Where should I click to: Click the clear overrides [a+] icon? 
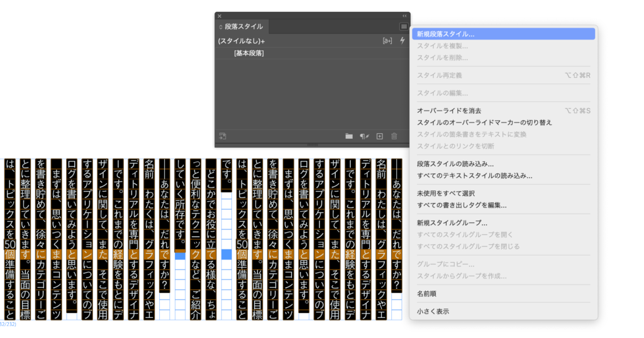point(387,41)
